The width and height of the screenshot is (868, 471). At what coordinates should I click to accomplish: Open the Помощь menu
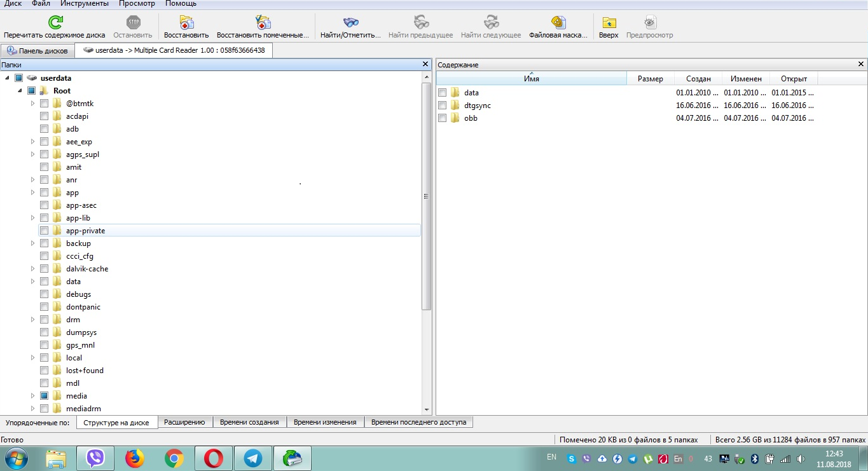pos(181,4)
